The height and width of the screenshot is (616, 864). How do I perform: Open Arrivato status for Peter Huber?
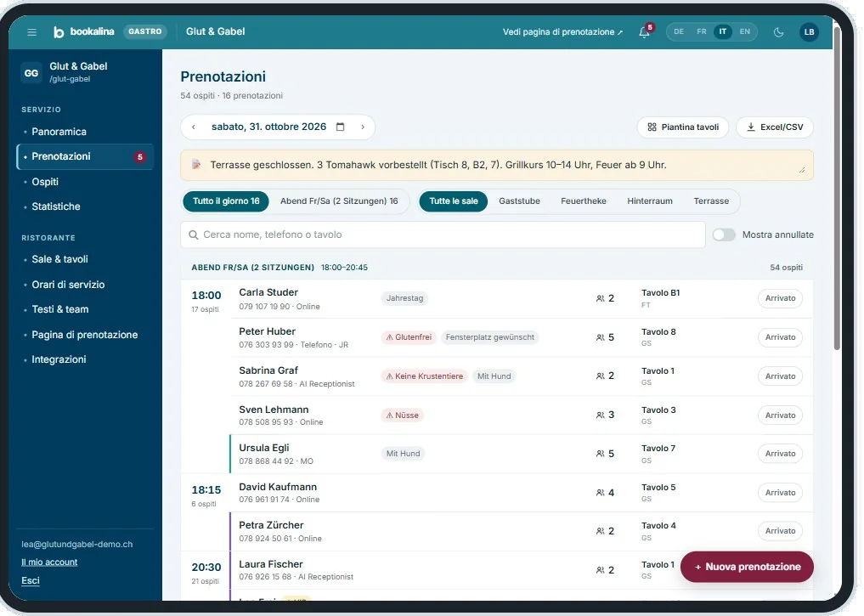[x=780, y=337]
